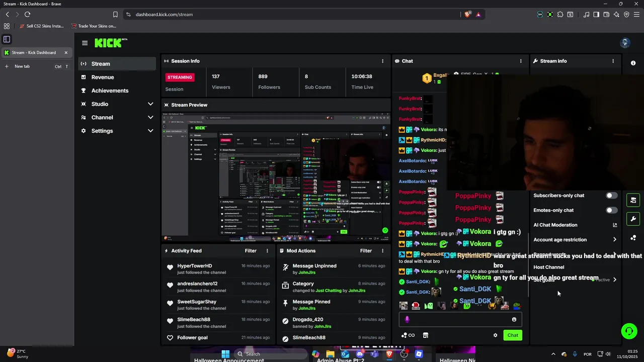The height and width of the screenshot is (362, 644).
Task: Click the Kick logo
Action: click(111, 43)
